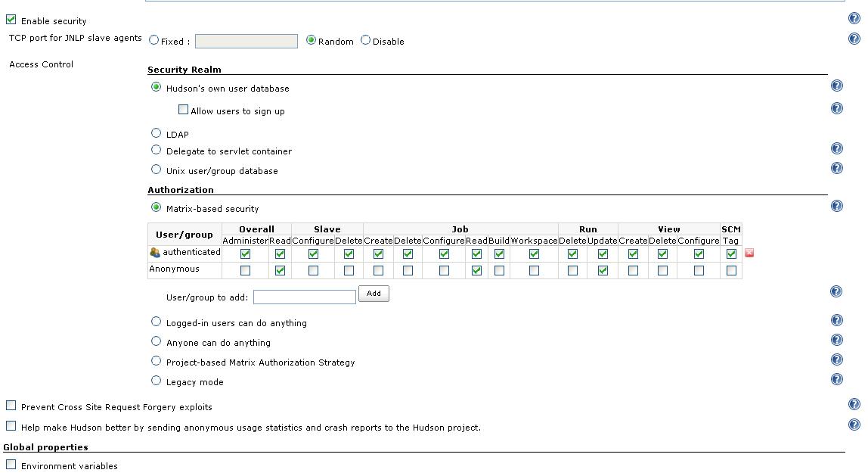Screen dimensions: 868x476
Task: Click help icon for Allow users to sign up
Action: pos(837,108)
